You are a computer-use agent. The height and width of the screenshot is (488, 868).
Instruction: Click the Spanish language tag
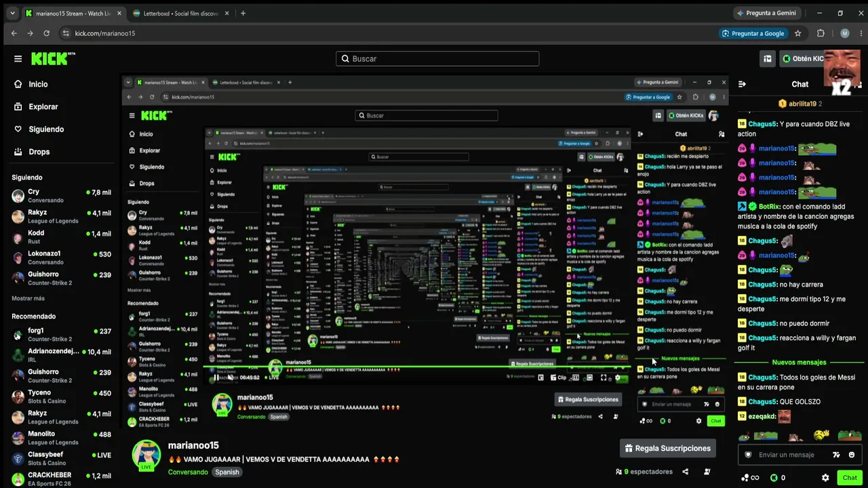227,472
